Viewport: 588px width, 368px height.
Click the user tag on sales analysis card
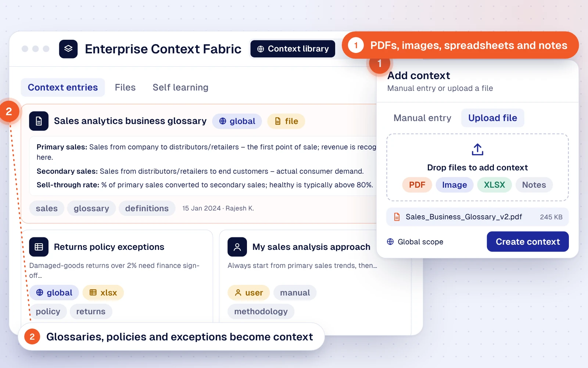(x=249, y=293)
